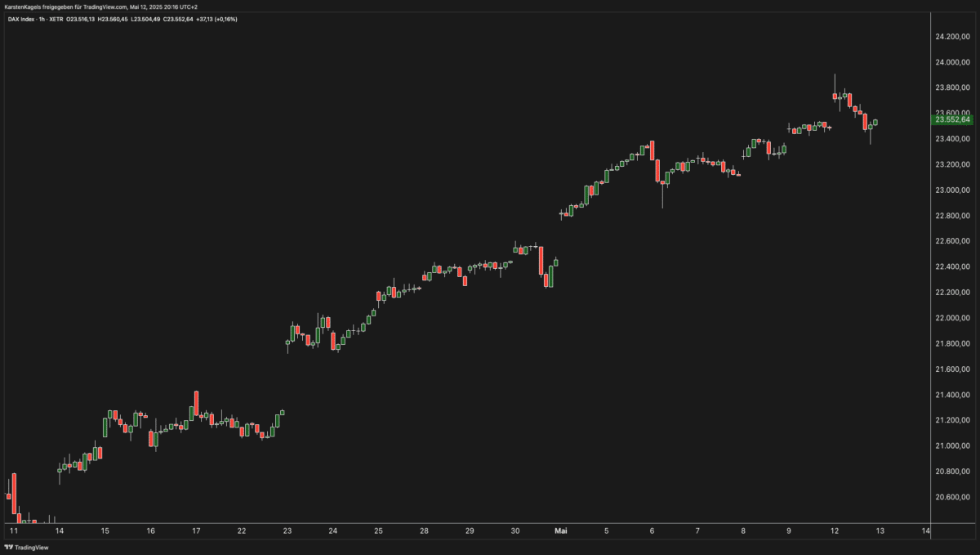Click the TradingView logo icon
This screenshot has width=980, height=555.
(x=8, y=546)
